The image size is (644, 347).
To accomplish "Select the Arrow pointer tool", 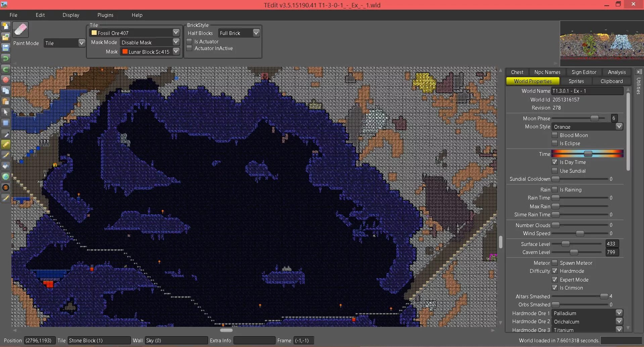I will coord(5,112).
